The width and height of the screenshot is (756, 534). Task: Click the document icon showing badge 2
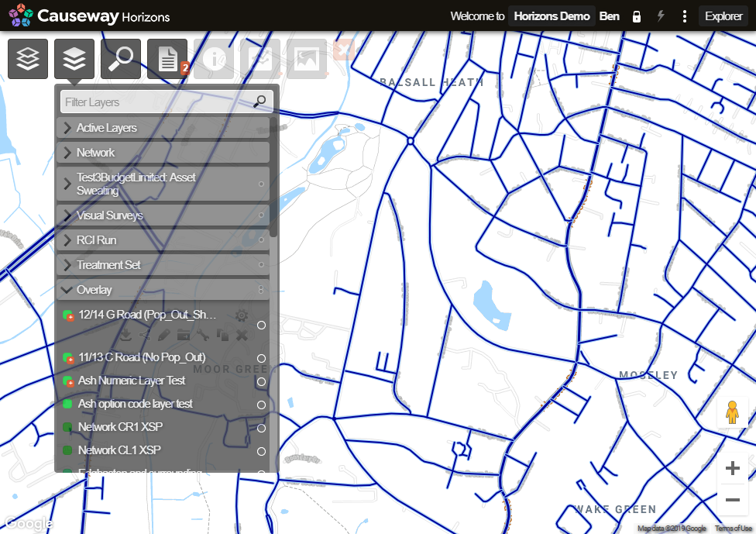[x=167, y=58]
